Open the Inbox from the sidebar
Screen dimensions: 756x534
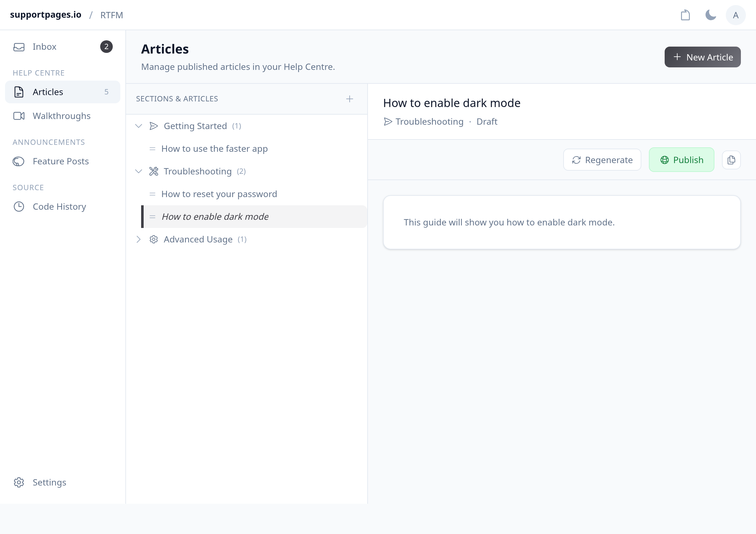click(63, 47)
